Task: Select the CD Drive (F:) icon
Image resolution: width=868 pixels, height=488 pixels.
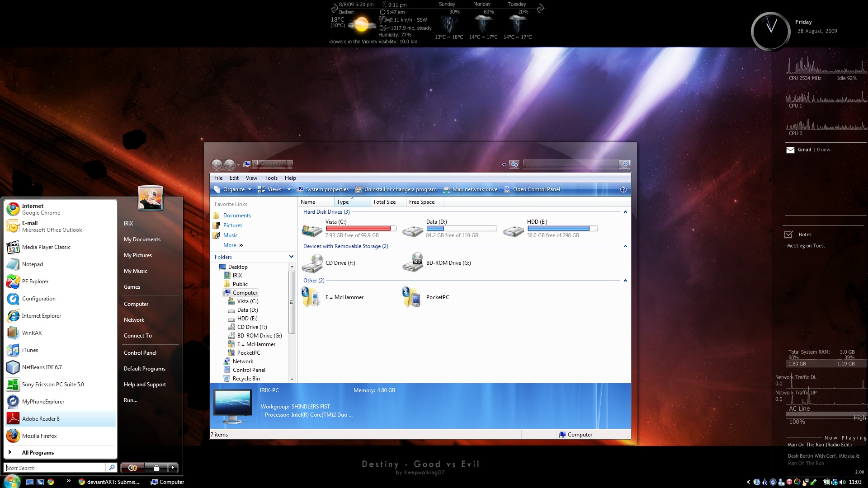Action: [312, 263]
